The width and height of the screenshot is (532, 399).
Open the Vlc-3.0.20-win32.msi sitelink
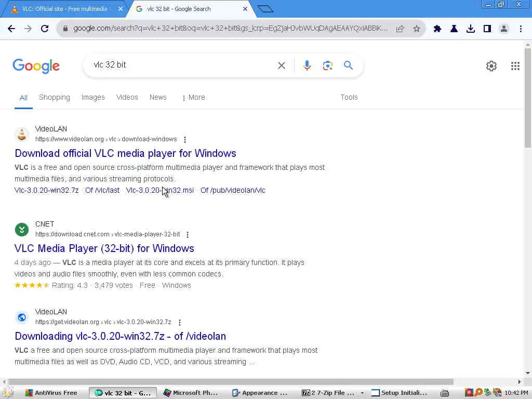point(160,190)
